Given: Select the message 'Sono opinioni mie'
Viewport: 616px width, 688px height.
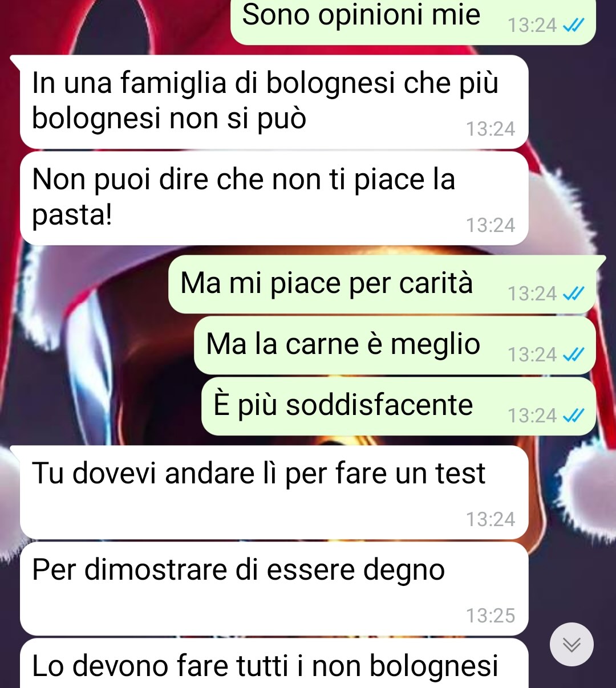Looking at the screenshot, I should [x=413, y=22].
